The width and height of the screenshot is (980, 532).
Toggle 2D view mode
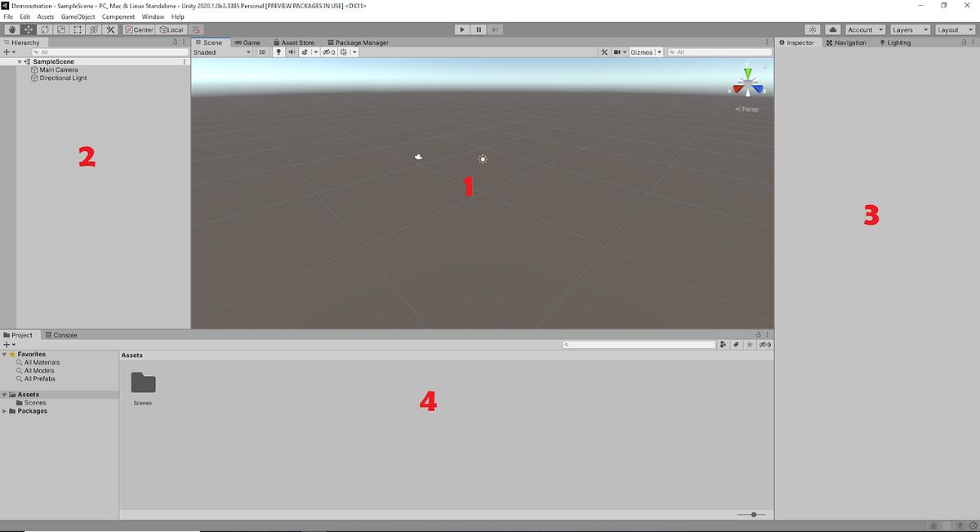(x=261, y=51)
